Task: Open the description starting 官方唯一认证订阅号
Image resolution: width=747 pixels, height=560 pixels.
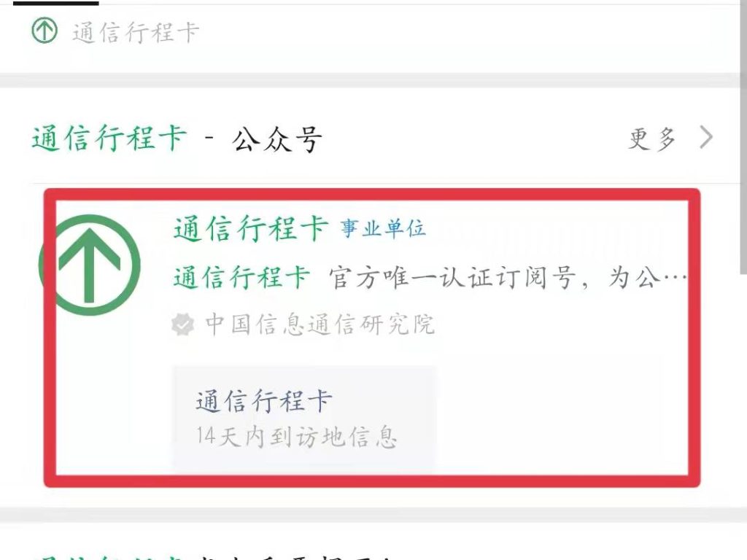Action: 508,278
